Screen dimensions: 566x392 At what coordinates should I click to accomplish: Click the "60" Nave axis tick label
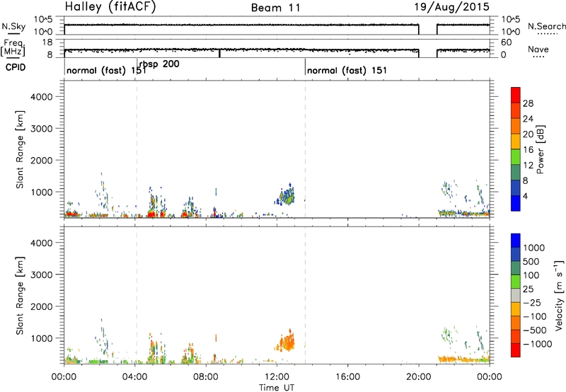point(506,42)
